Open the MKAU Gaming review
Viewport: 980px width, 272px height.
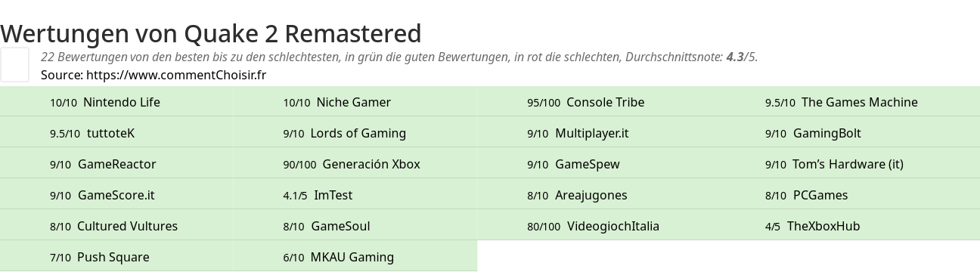355,257
